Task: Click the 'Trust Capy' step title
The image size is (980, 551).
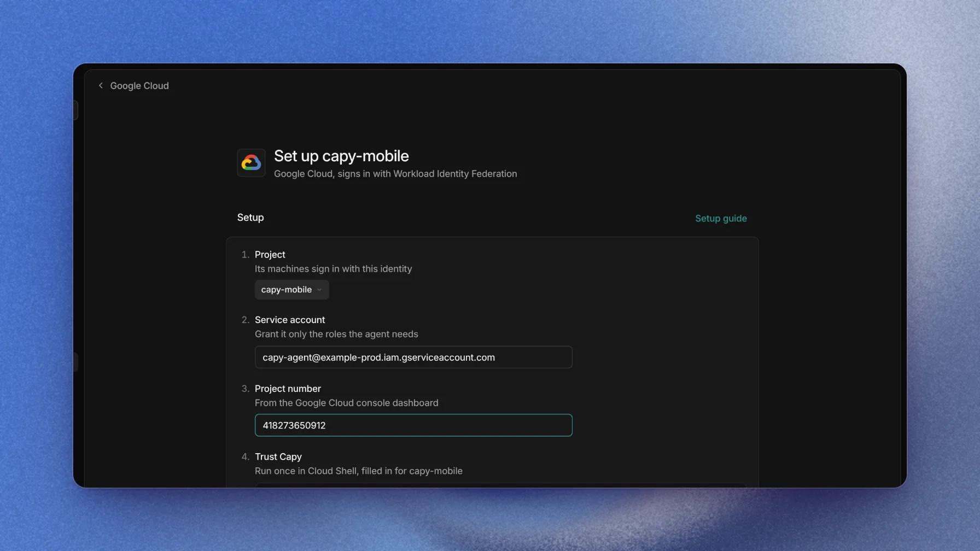Action: [278, 456]
